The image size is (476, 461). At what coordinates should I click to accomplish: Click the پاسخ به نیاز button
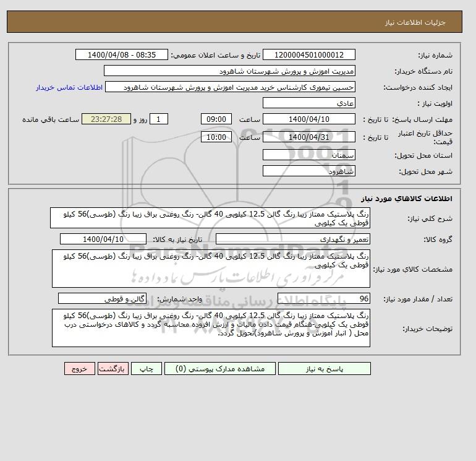click(x=324, y=368)
